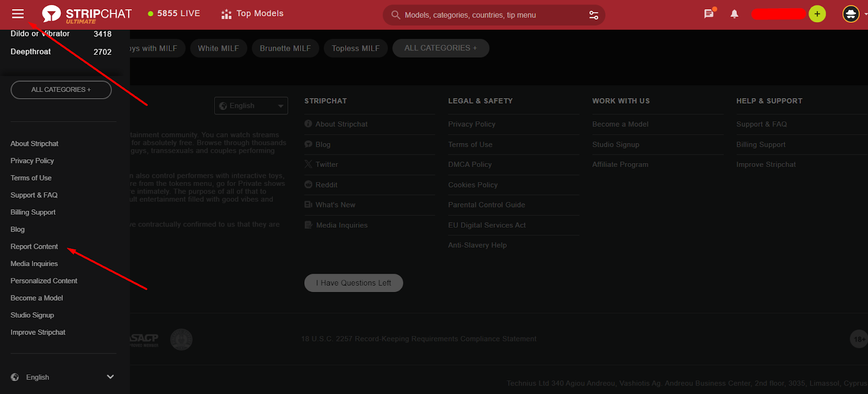Open DMCA Policy link
The height and width of the screenshot is (394, 868).
tap(470, 165)
